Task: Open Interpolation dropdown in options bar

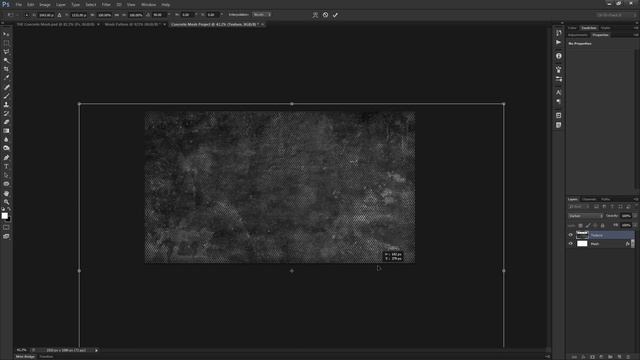Action: coord(262,15)
